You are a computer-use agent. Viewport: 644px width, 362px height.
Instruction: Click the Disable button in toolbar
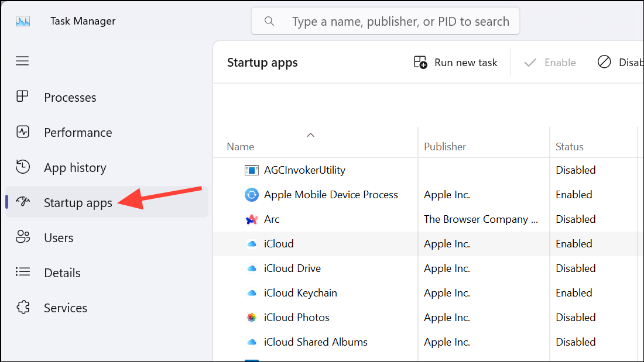[619, 63]
